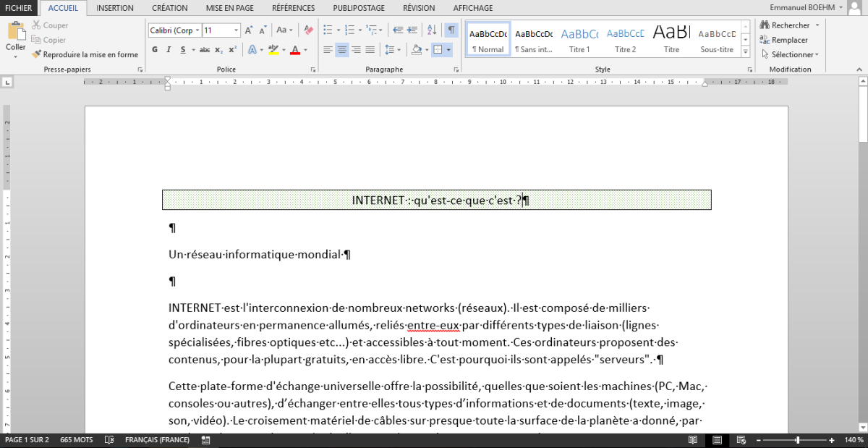Switch to the CRÉATION tab
This screenshot has width=868, height=448.
(170, 8)
